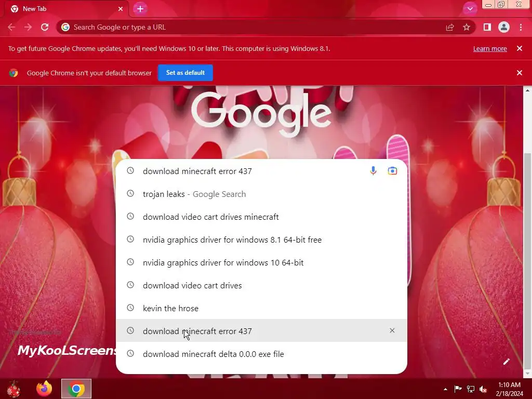Click Chrome icon on the taskbar
532x399 pixels.
(x=76, y=389)
